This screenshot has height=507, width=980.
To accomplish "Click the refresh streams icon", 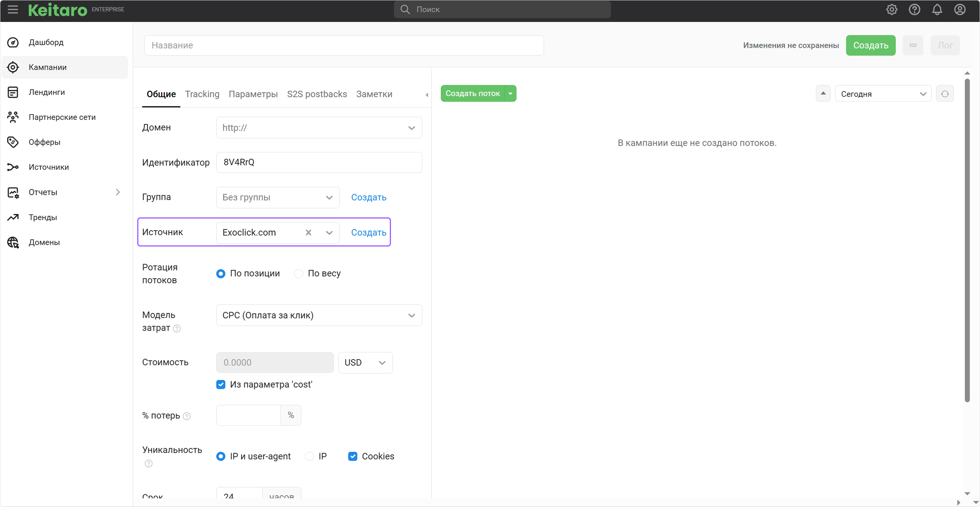I will coord(944,93).
